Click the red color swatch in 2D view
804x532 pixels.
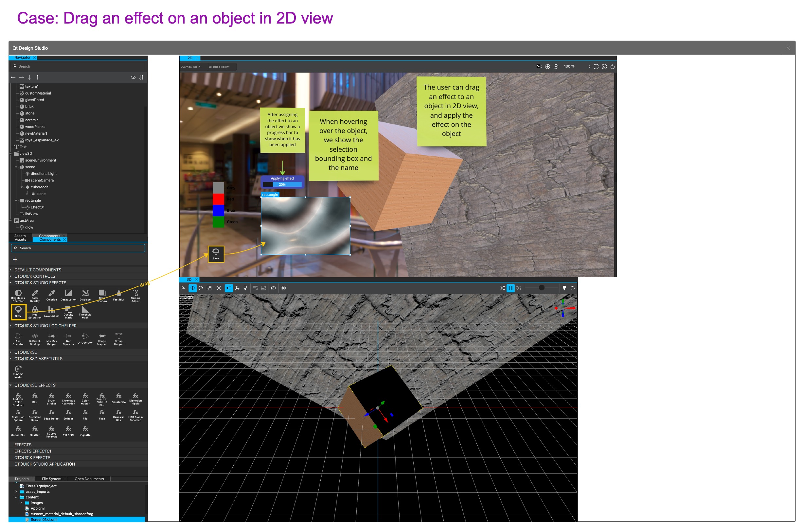[218, 199]
